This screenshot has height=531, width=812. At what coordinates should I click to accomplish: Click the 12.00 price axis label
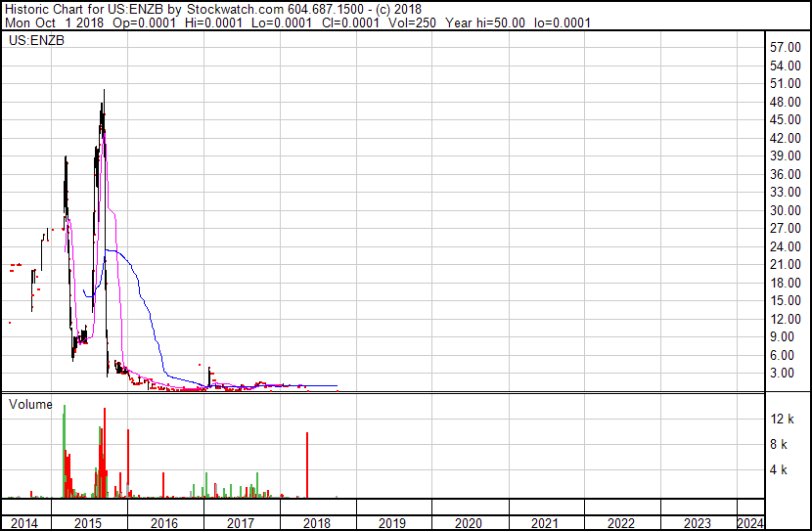(x=786, y=320)
